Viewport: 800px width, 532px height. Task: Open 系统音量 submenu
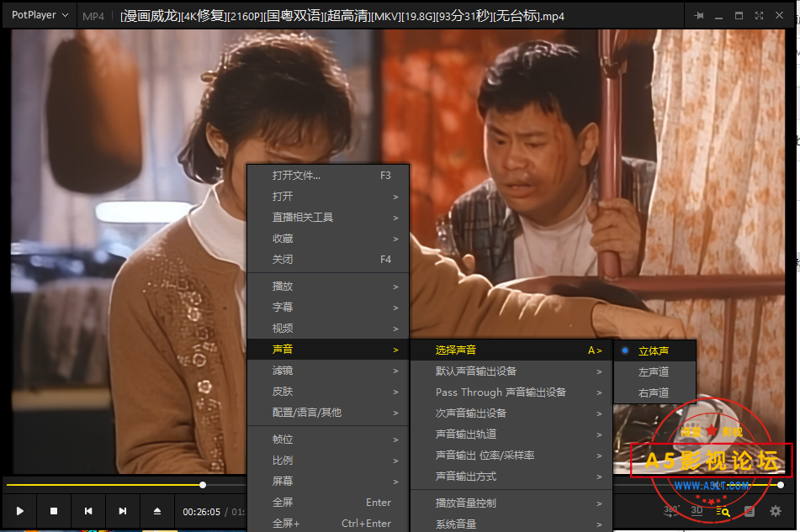click(511, 524)
